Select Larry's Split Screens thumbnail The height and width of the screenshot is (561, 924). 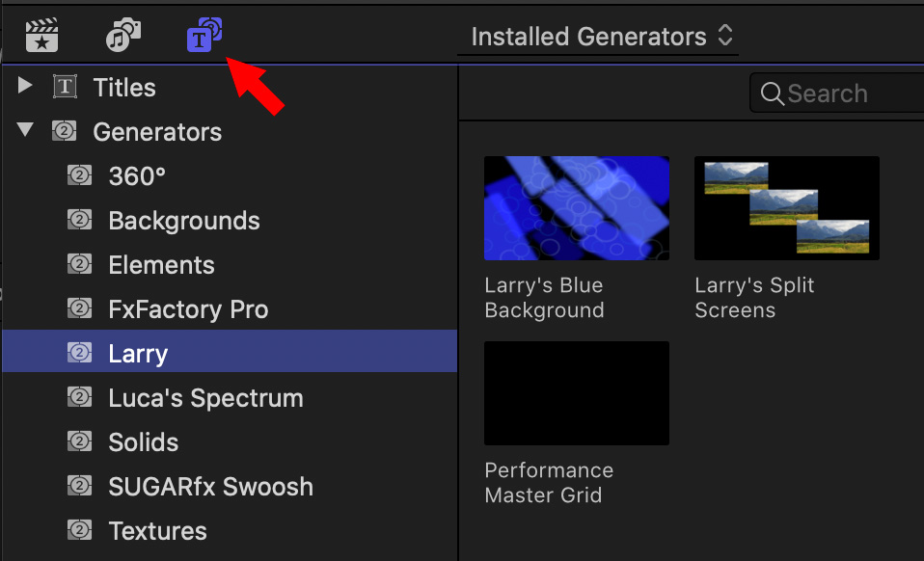[787, 208]
